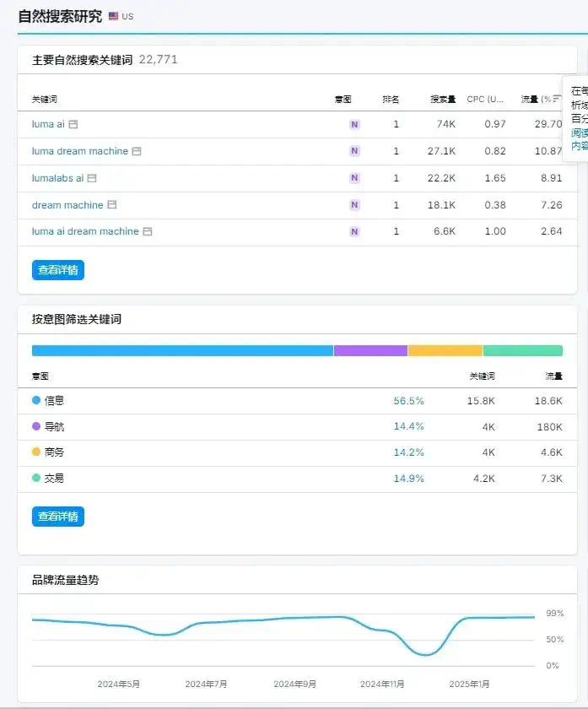The image size is (588, 709).
Task: Open the luma ai dream machine link
Action: point(85,231)
